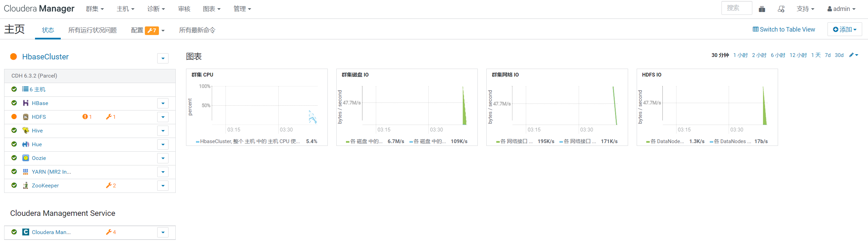868x244 pixels.
Task: Click Switch to Table View
Action: [784, 30]
